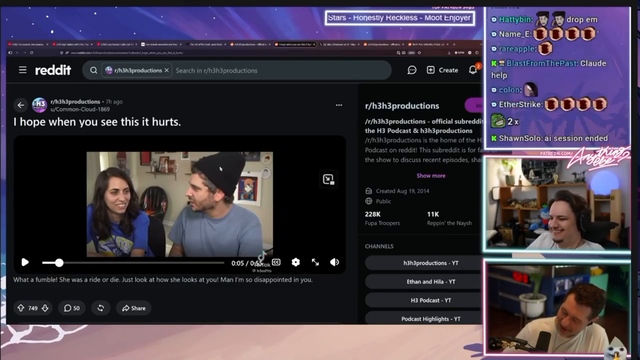This screenshot has width=640, height=360.
Task: Click the "228K" members count
Action: coord(373,214)
